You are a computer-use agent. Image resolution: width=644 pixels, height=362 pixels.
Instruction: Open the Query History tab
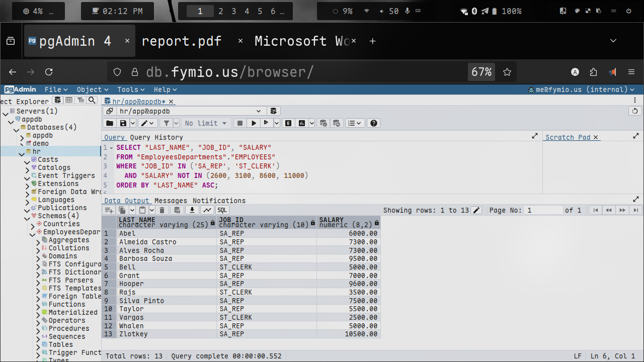(x=156, y=137)
